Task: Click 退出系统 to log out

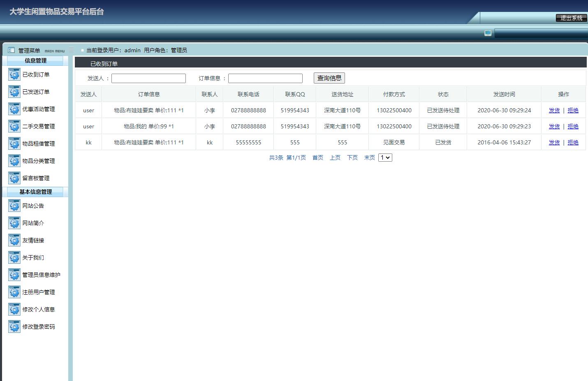Action: (571, 18)
